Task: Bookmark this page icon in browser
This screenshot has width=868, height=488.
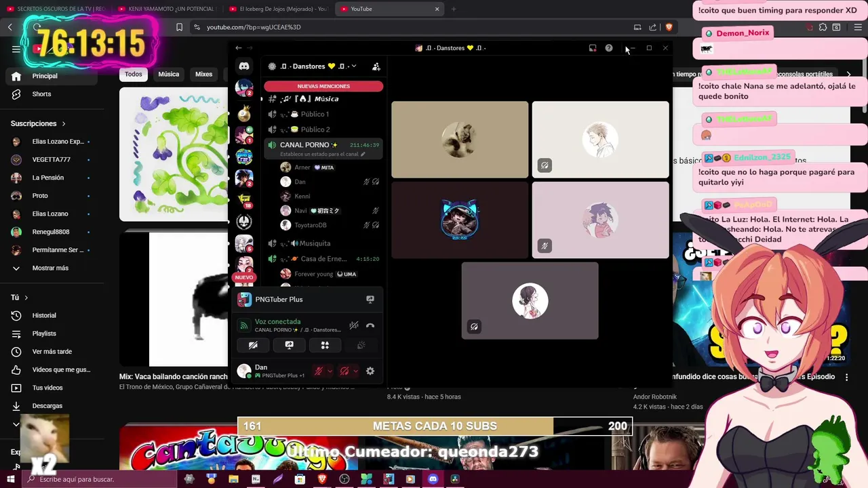Action: (180, 27)
